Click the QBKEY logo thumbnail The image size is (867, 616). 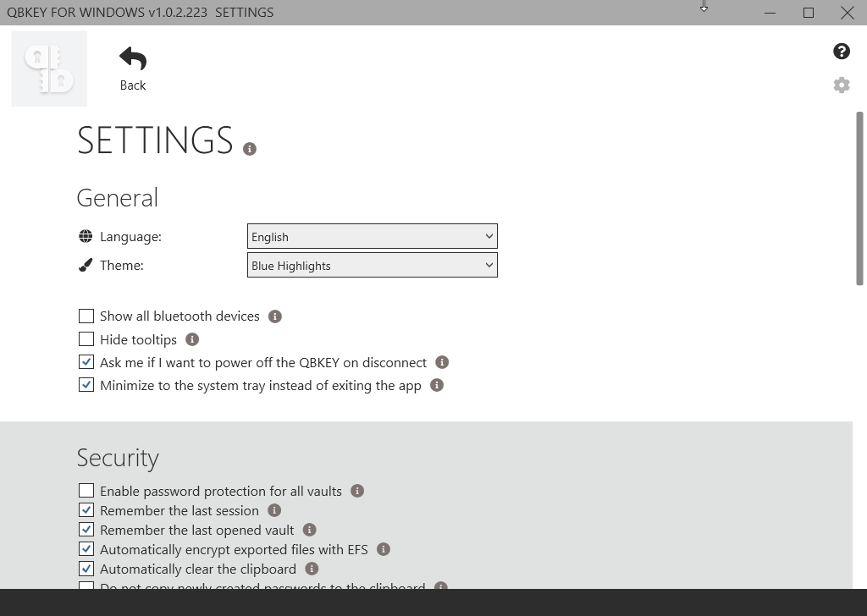point(49,69)
